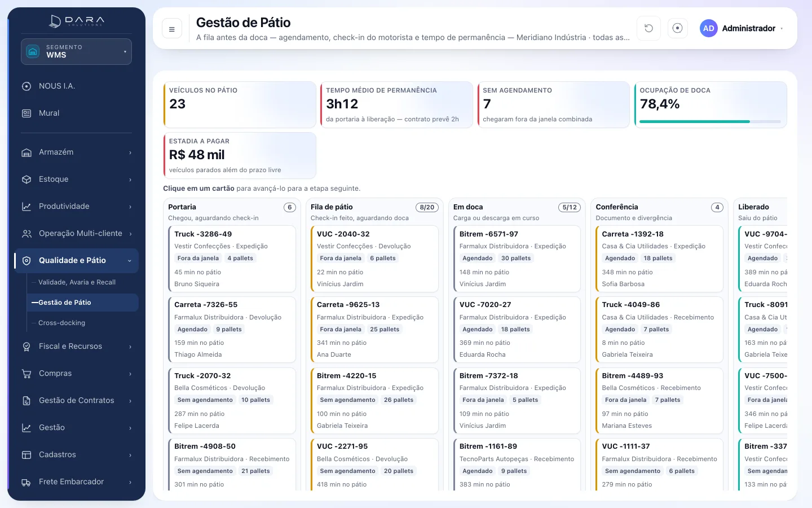Click the AD avatar circle
The width and height of the screenshot is (812, 508).
pyautogui.click(x=709, y=28)
